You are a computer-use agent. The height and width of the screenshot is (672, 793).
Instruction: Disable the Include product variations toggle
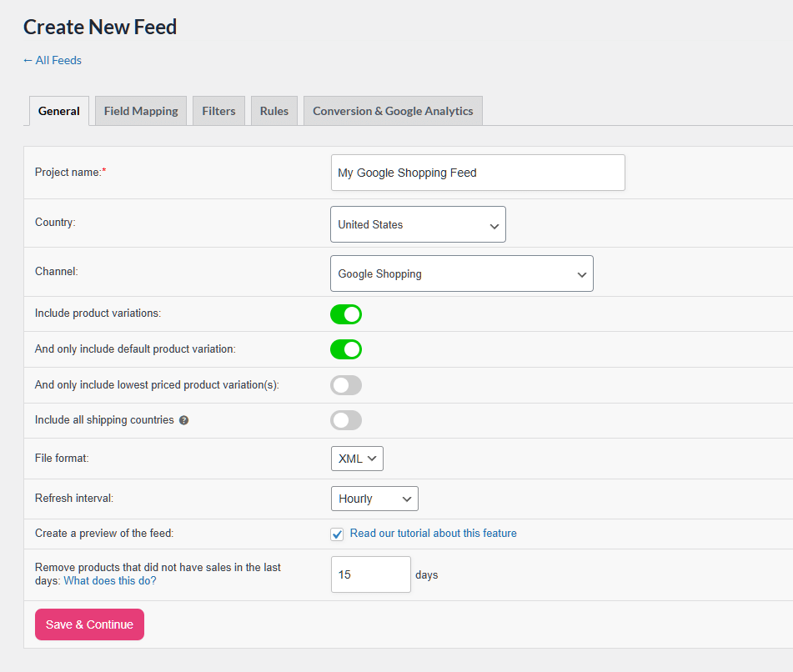346,314
